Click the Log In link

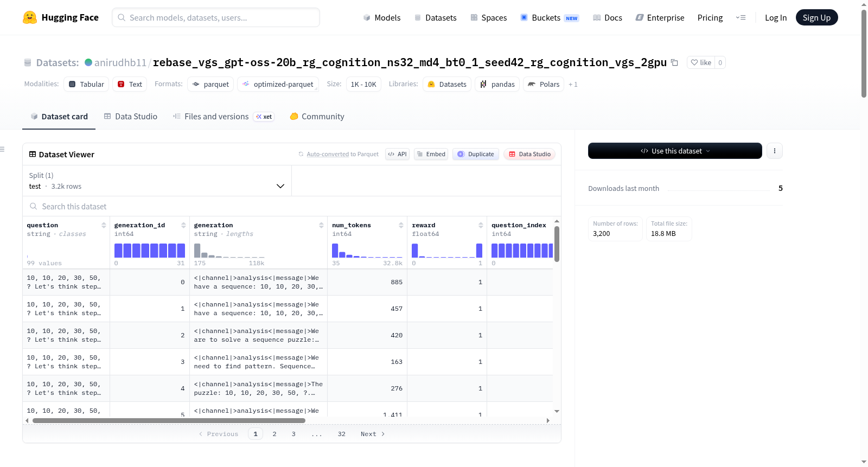click(x=776, y=18)
